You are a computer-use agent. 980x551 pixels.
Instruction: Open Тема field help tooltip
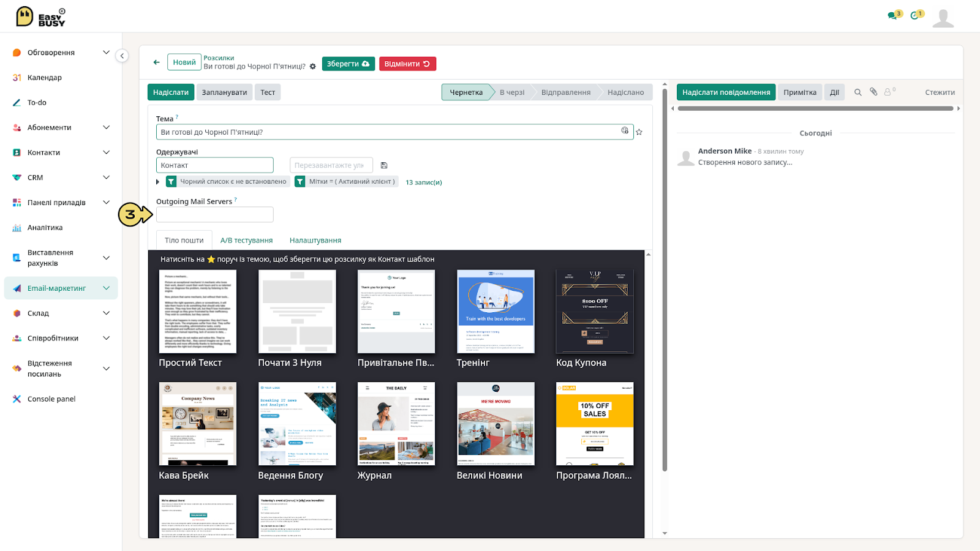pyautogui.click(x=177, y=117)
